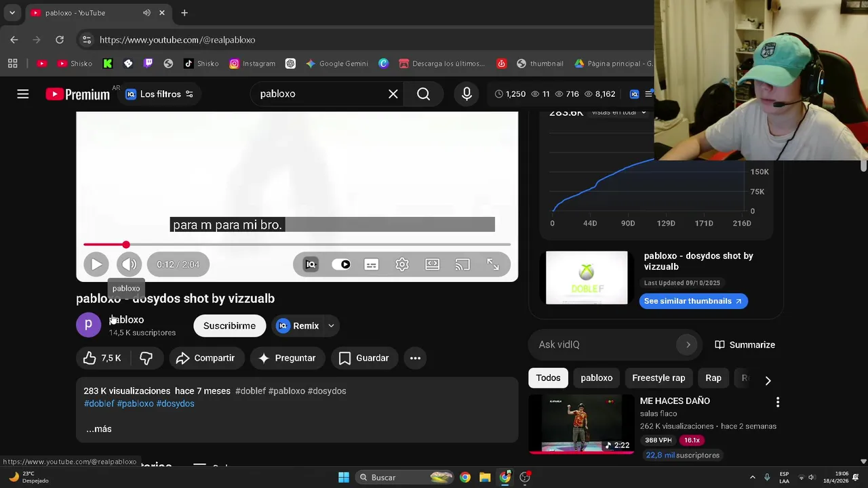Select the pabloxo filter chip
Viewport: 868px width, 488px height.
click(x=597, y=378)
